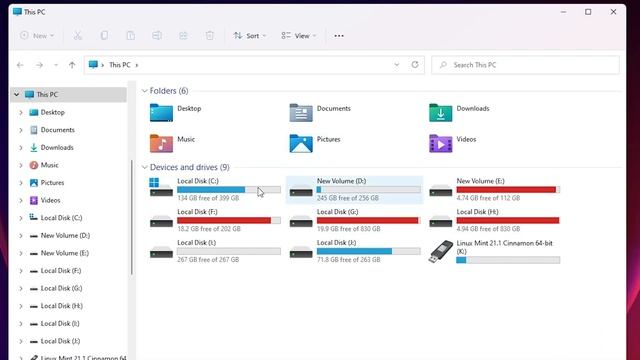Viewport: 640px width, 360px height.
Task: Select Local Disk (C:) drive icon
Action: (161, 187)
